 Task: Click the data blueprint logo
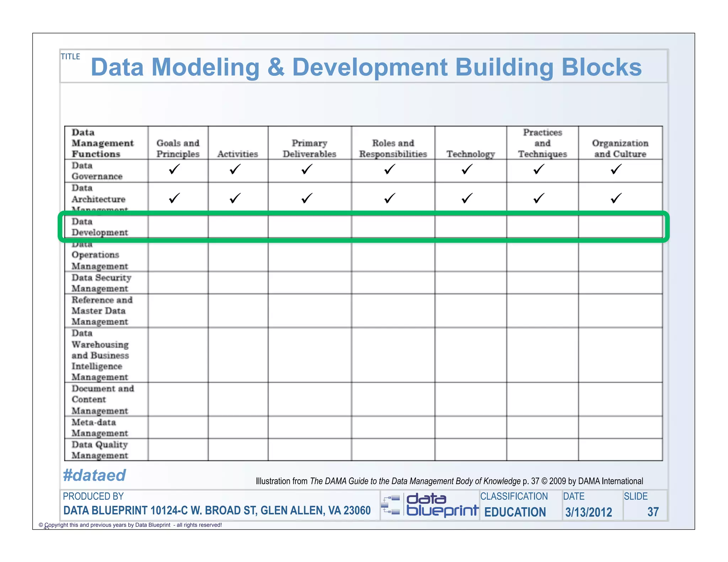point(430,505)
